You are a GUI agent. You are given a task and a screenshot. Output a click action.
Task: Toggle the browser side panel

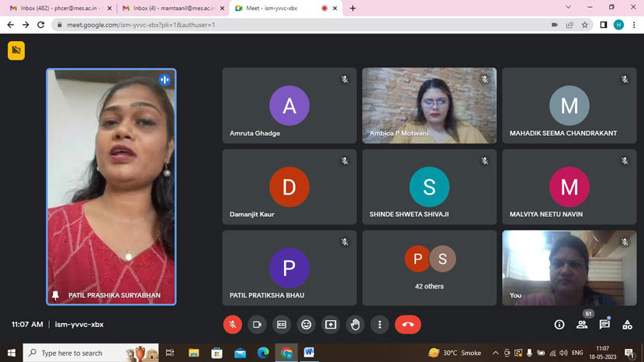click(604, 25)
